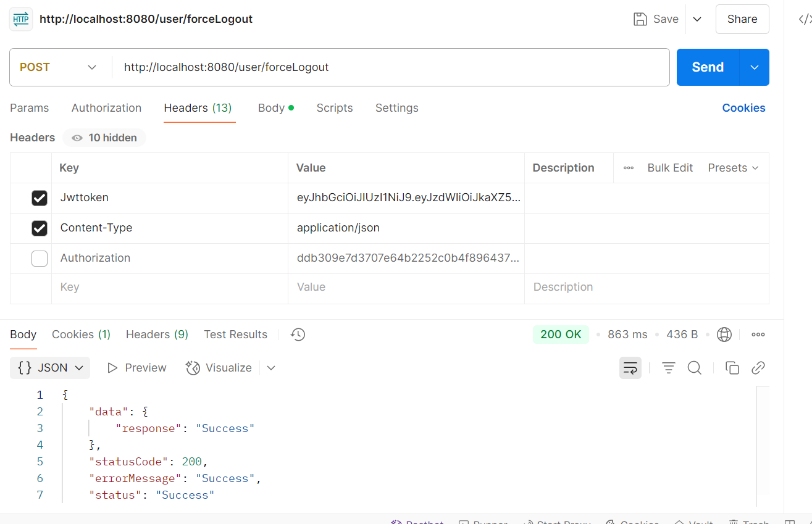Uncheck the Jwttoken header checkbox

tap(40, 198)
